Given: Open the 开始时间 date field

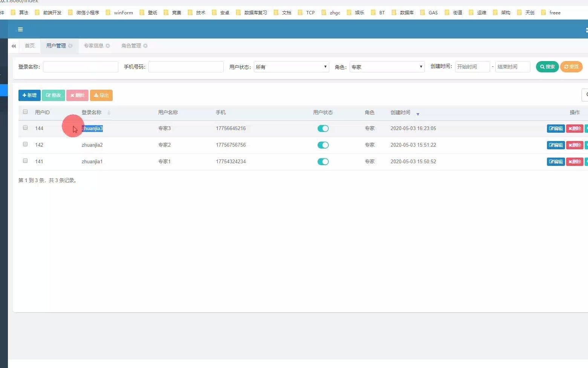Looking at the screenshot, I should 472,67.
